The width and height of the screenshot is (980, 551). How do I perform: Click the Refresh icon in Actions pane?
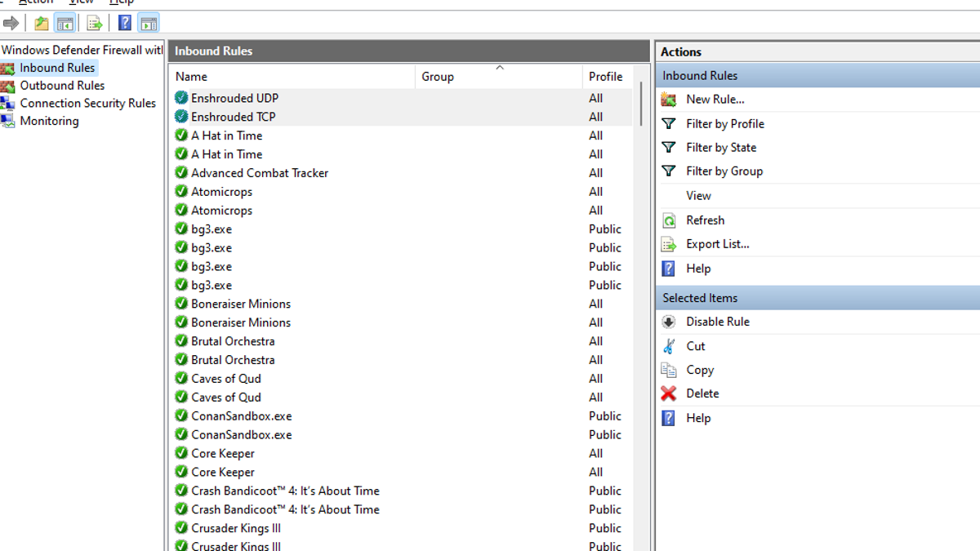(x=669, y=220)
